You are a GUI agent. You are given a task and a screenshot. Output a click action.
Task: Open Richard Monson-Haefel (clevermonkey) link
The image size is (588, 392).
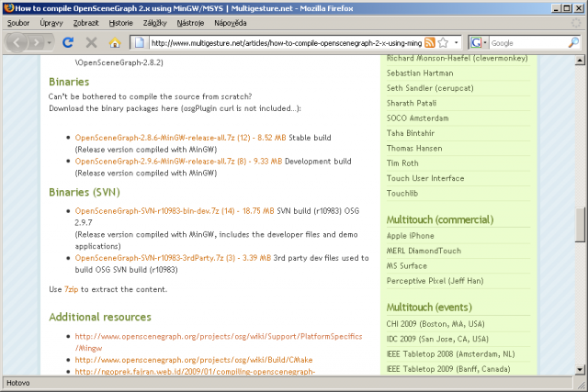click(458, 59)
